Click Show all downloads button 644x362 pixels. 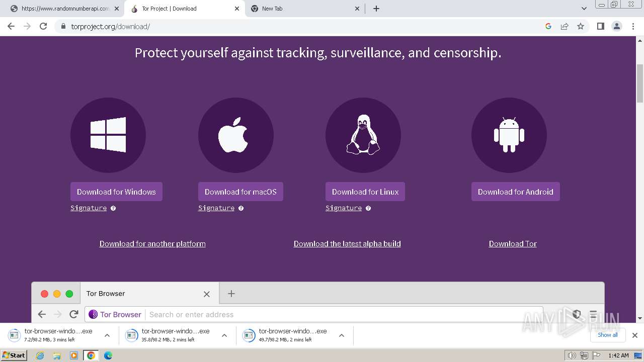[608, 335]
